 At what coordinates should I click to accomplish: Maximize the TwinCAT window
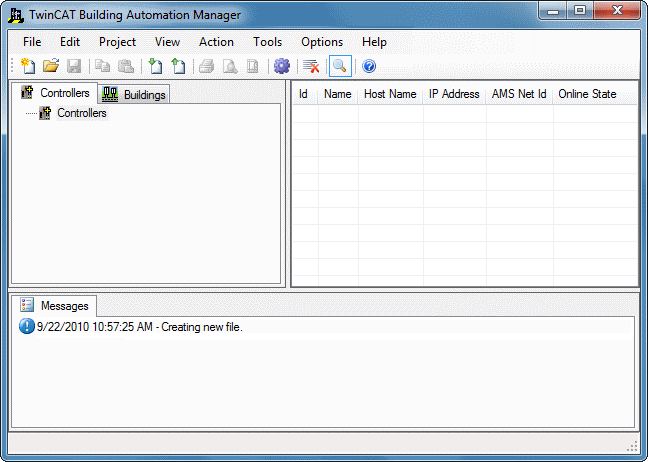point(580,11)
